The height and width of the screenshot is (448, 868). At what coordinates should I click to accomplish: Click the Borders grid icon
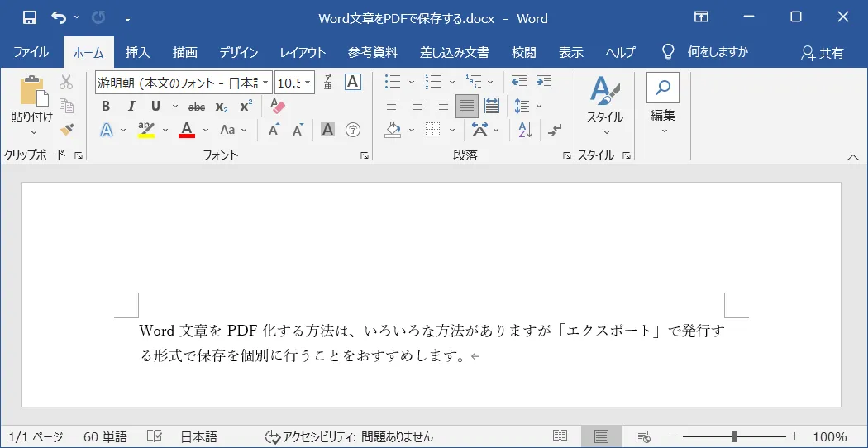coord(432,130)
